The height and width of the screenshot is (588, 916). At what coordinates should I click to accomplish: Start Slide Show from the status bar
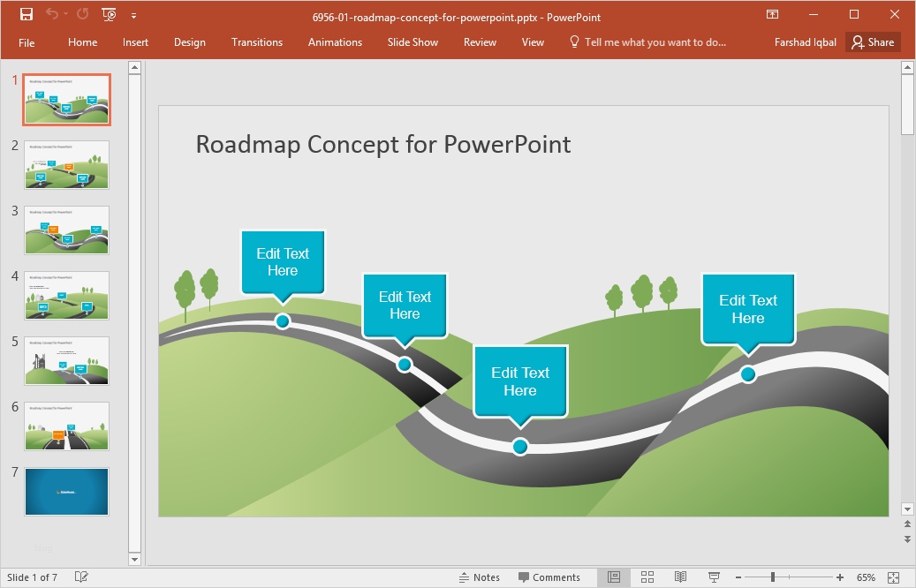pyautogui.click(x=714, y=577)
